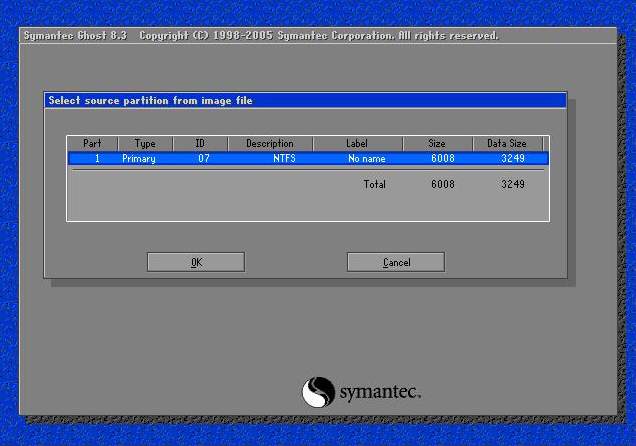Click the OK button

196,262
